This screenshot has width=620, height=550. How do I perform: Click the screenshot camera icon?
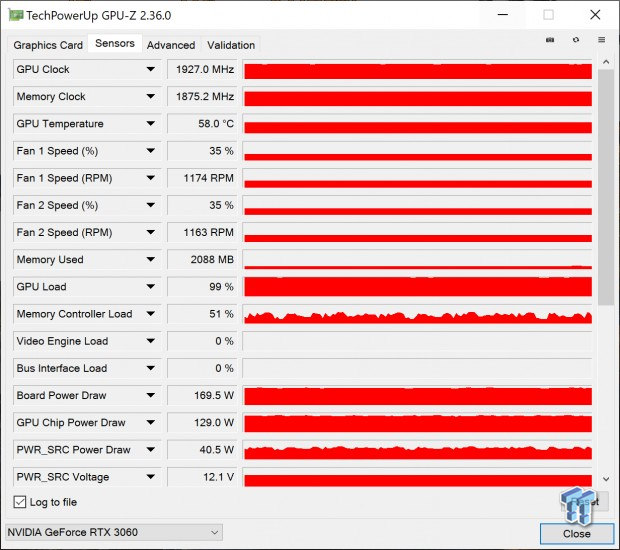[x=550, y=40]
